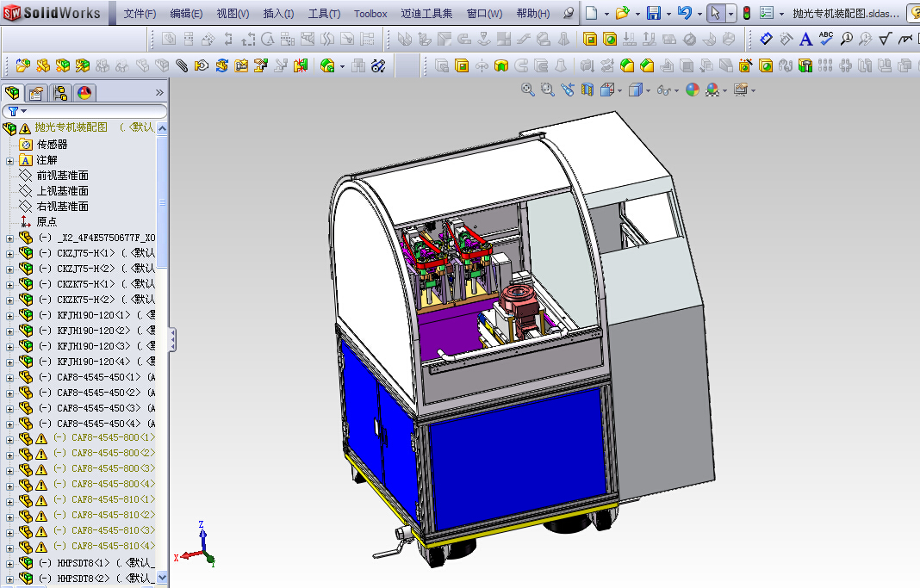
Task: Collapse the FeatureManager panel via side handle
Action: click(x=172, y=339)
